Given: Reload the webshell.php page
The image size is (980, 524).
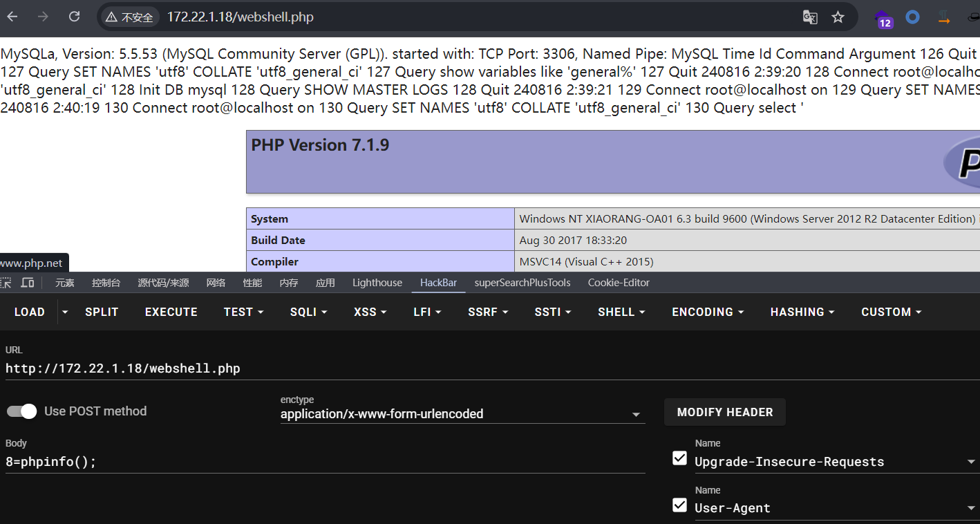Looking at the screenshot, I should click(x=74, y=17).
